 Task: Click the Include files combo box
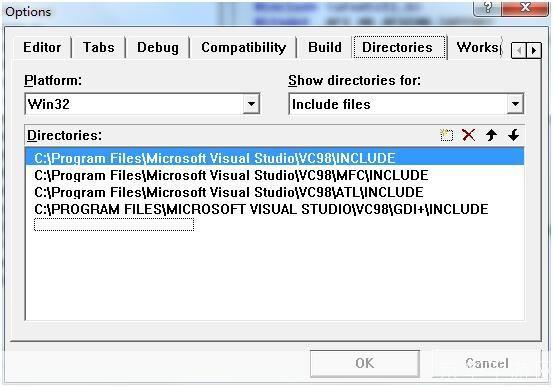pyautogui.click(x=406, y=104)
